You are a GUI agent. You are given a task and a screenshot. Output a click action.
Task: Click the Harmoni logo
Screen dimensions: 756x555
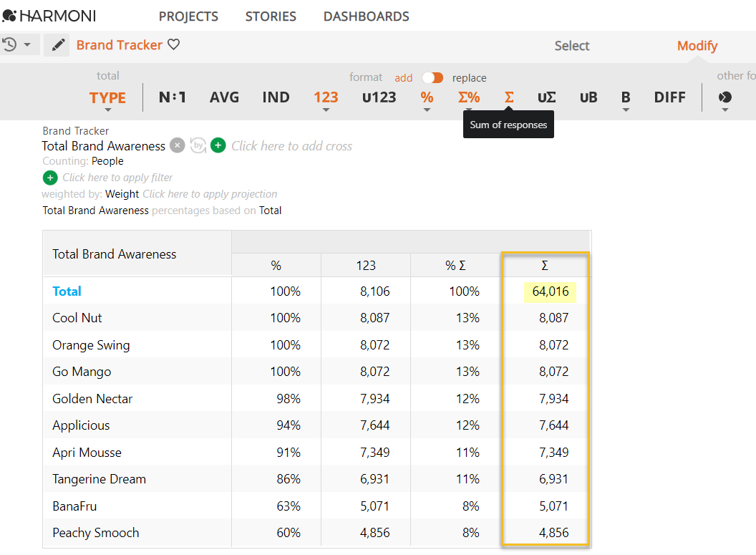(x=49, y=16)
